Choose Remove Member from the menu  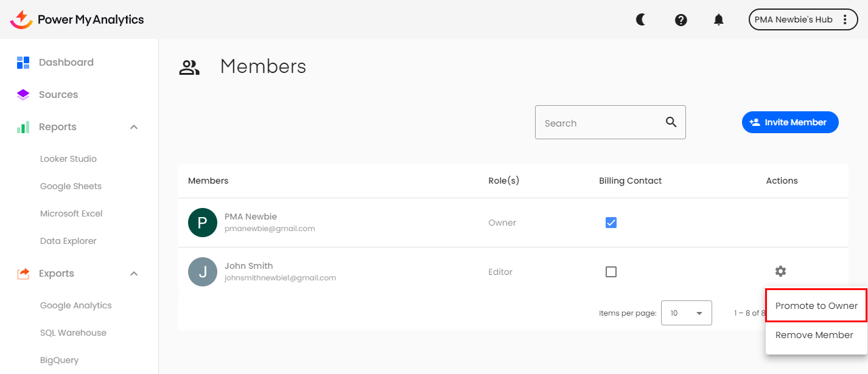[x=814, y=335]
